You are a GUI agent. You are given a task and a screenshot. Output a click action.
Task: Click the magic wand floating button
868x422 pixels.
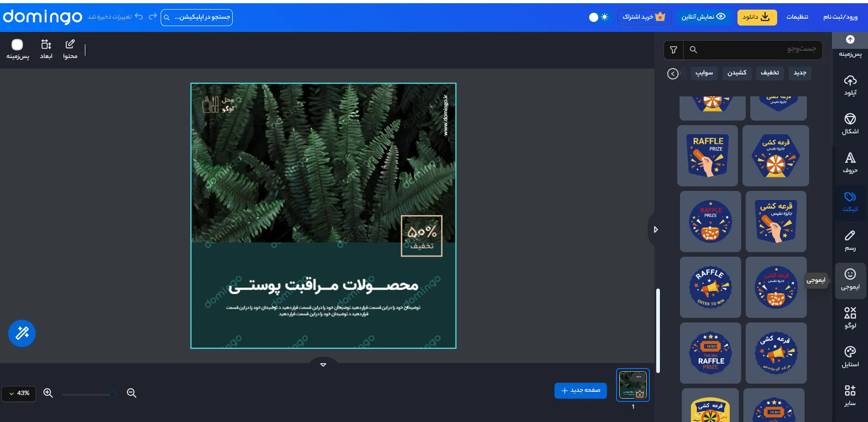(x=22, y=333)
